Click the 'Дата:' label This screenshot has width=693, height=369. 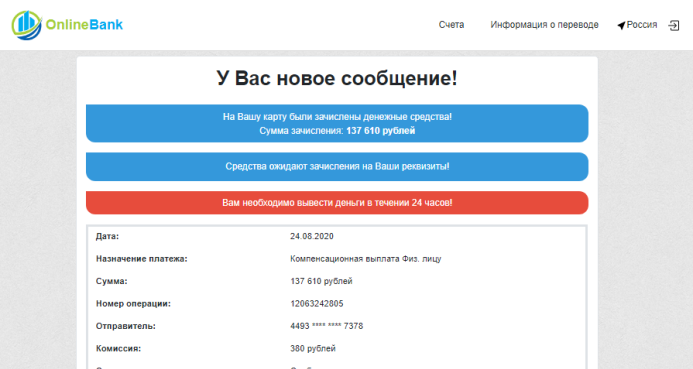coord(107,236)
